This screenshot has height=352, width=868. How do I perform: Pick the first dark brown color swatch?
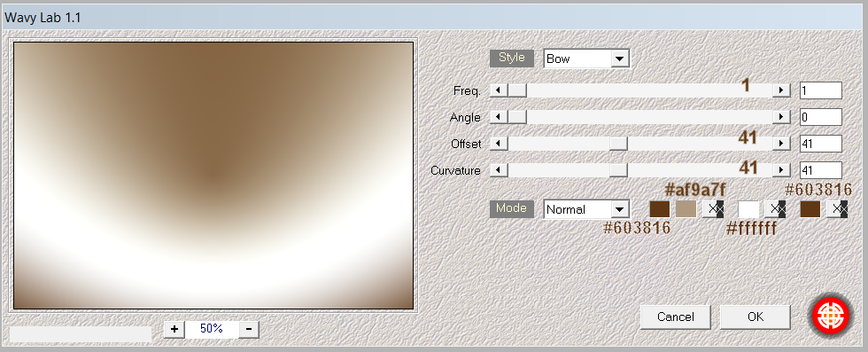click(660, 209)
